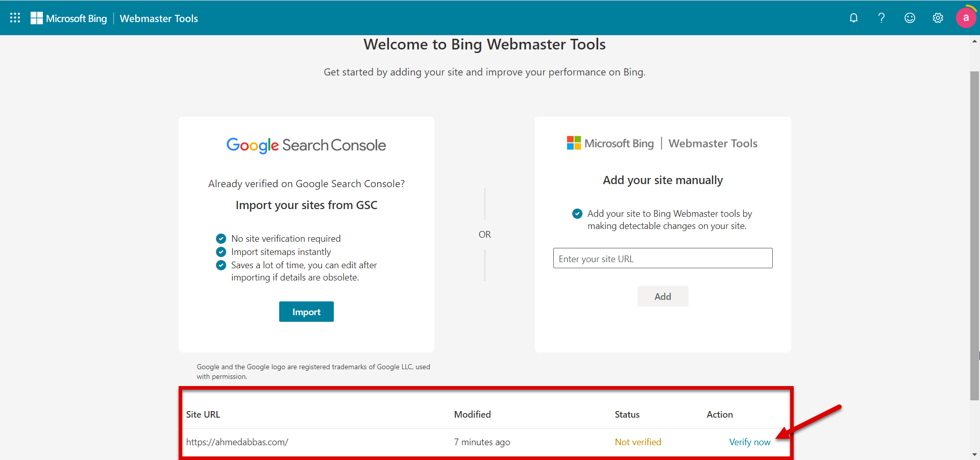Focus the Enter your site URL field
Screen dimensions: 980x460
point(663,258)
